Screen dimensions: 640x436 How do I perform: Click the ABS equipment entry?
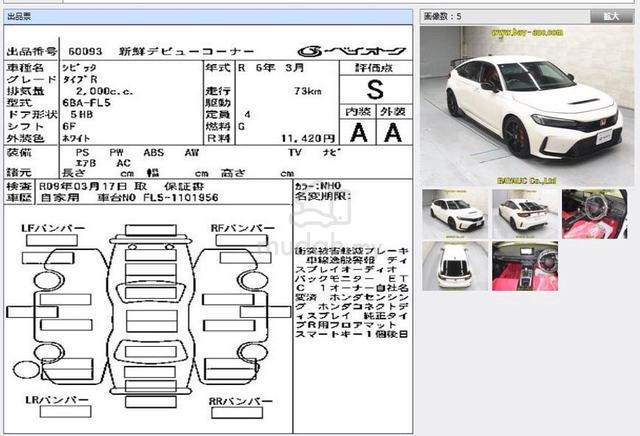153,153
